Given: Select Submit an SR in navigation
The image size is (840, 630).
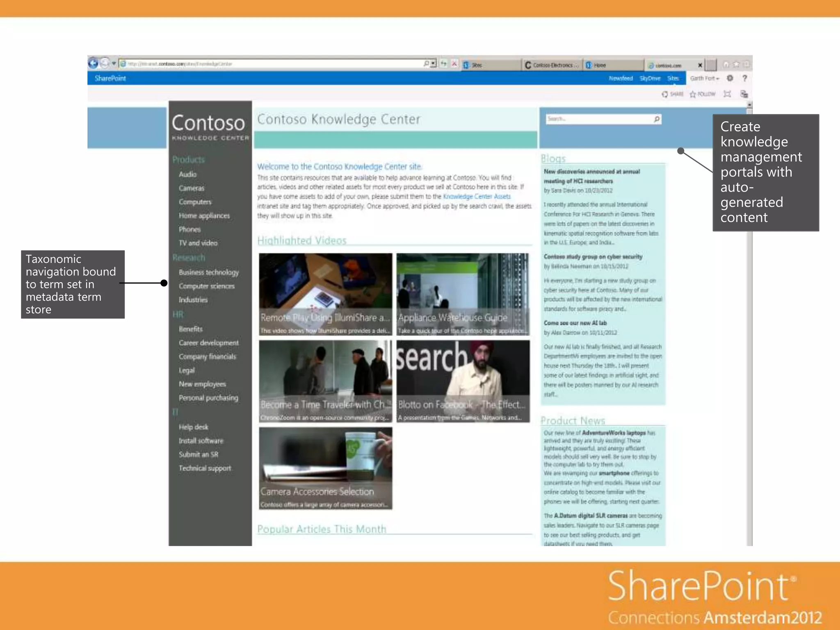Looking at the screenshot, I should click(199, 454).
